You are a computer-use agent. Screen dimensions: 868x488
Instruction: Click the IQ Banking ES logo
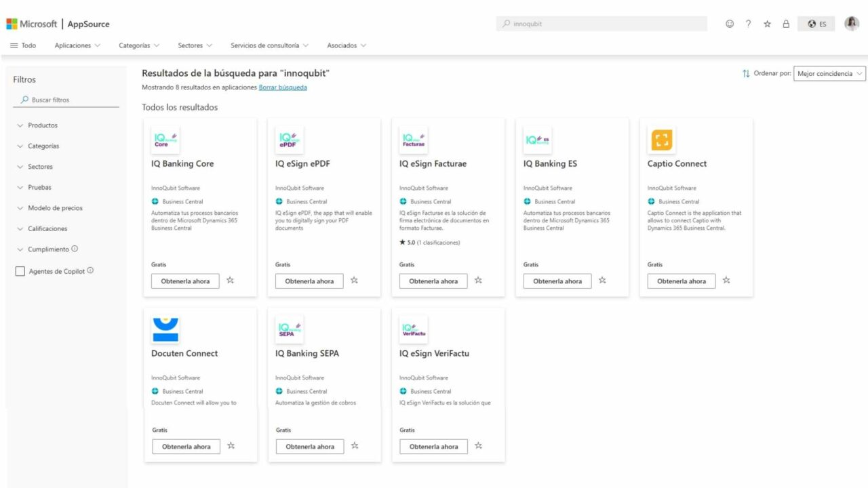(538, 140)
